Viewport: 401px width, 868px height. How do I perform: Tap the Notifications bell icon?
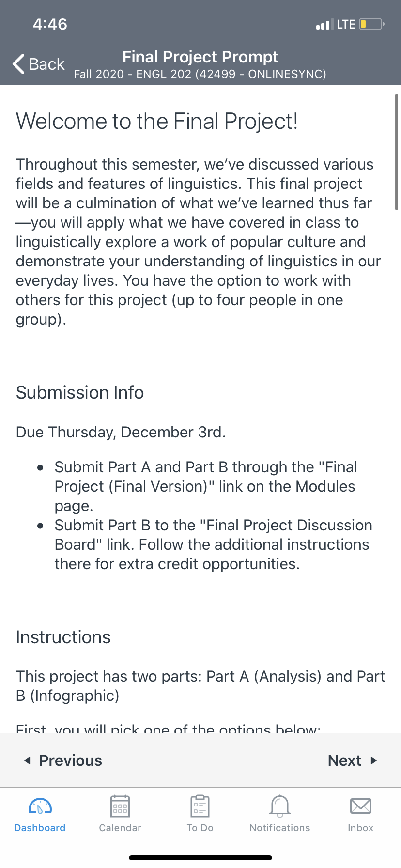click(280, 806)
